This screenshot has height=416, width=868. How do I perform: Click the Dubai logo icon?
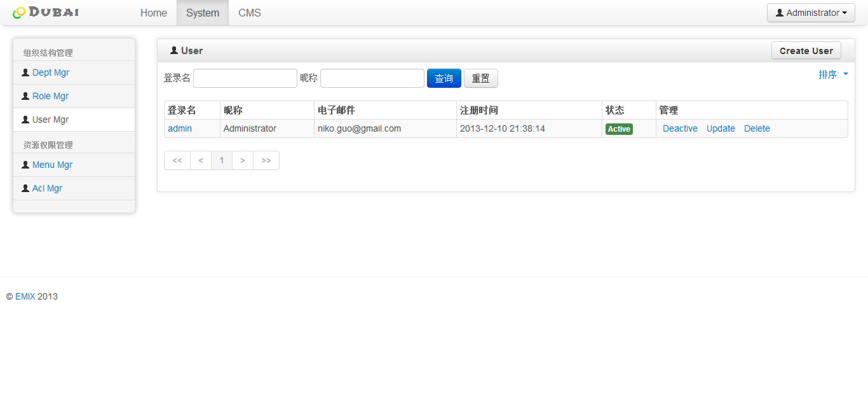[20, 13]
